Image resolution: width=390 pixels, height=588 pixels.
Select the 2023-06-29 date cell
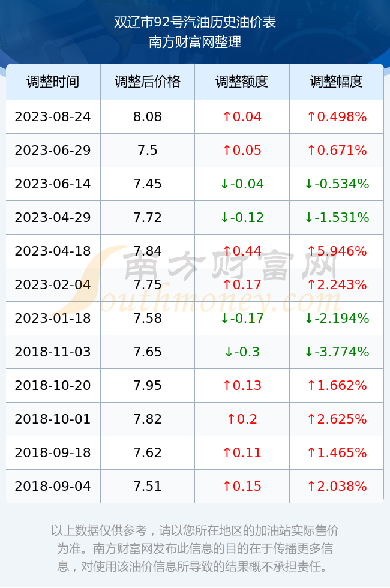point(53,151)
